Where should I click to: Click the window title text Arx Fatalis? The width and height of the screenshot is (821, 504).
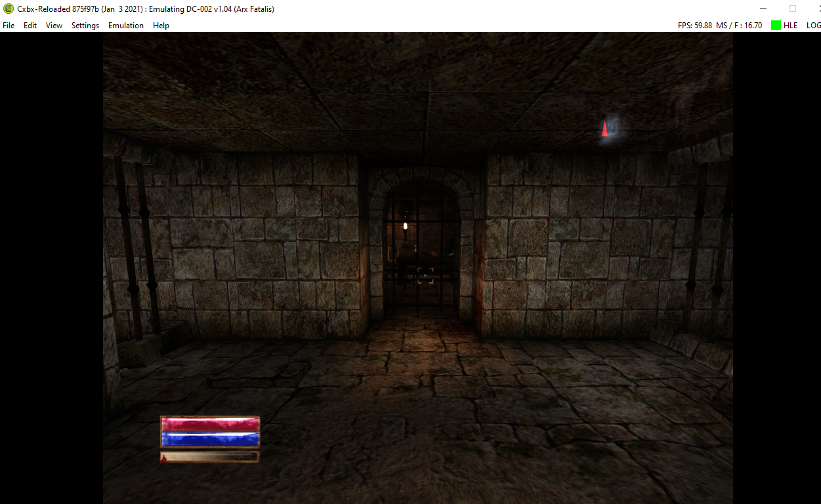[254, 9]
